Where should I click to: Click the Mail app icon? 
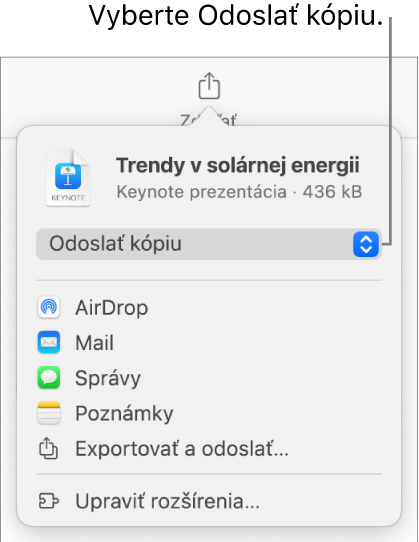point(49,342)
